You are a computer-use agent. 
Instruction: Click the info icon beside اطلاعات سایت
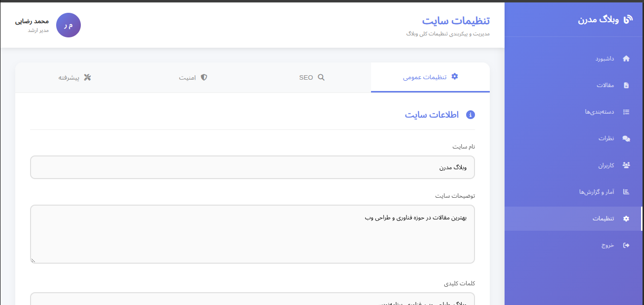(470, 115)
